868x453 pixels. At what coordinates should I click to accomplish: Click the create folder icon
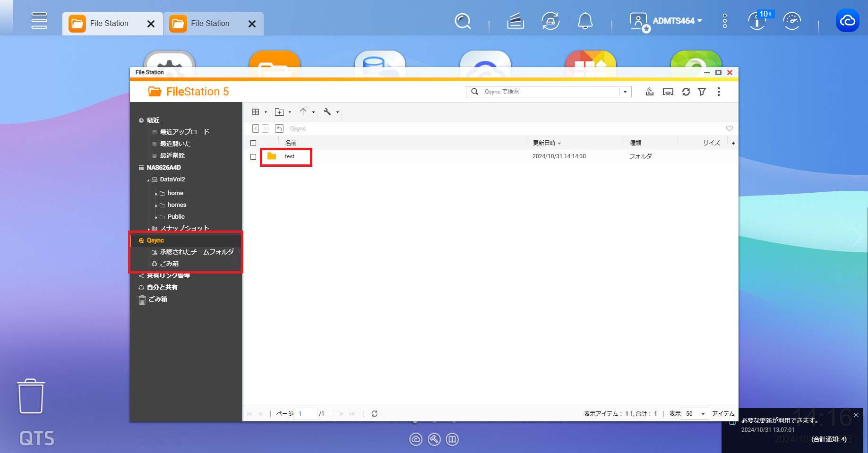coord(280,112)
